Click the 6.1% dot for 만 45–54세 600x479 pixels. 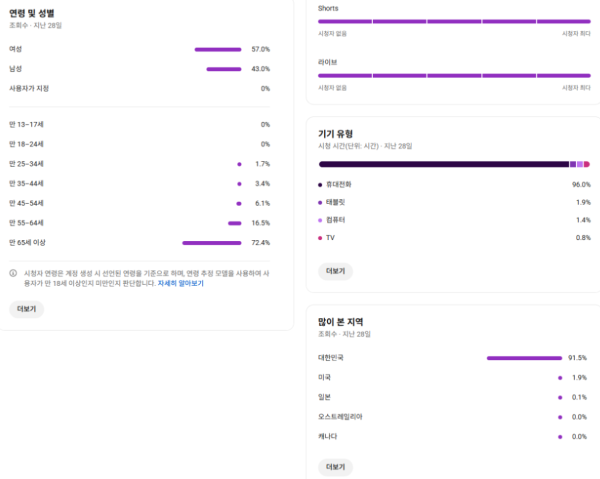[x=239, y=204]
